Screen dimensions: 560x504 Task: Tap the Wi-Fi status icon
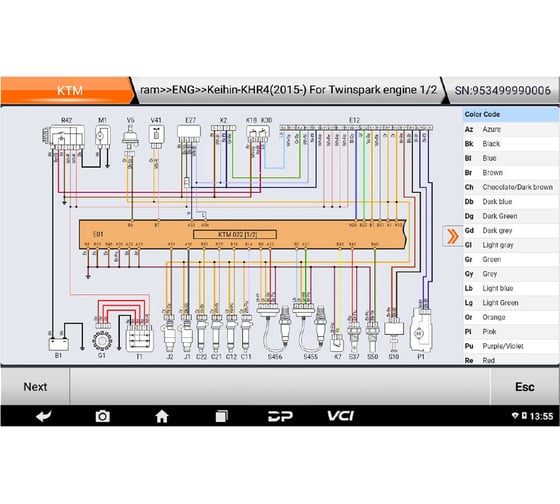[x=515, y=415]
